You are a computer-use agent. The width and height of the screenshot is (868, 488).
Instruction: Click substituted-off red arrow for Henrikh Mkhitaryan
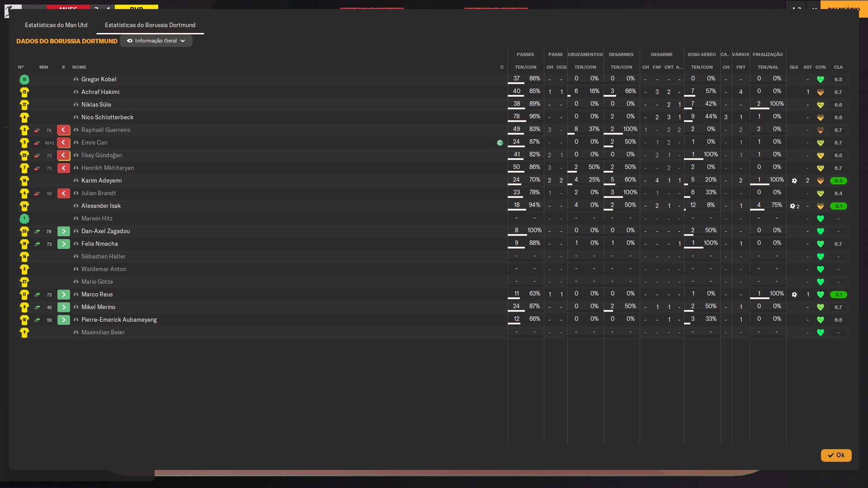[64, 168]
